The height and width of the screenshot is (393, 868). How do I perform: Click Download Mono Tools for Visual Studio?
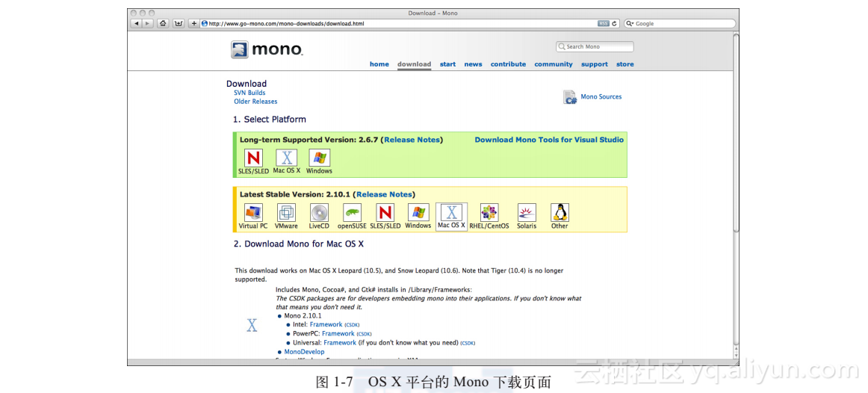click(x=549, y=140)
